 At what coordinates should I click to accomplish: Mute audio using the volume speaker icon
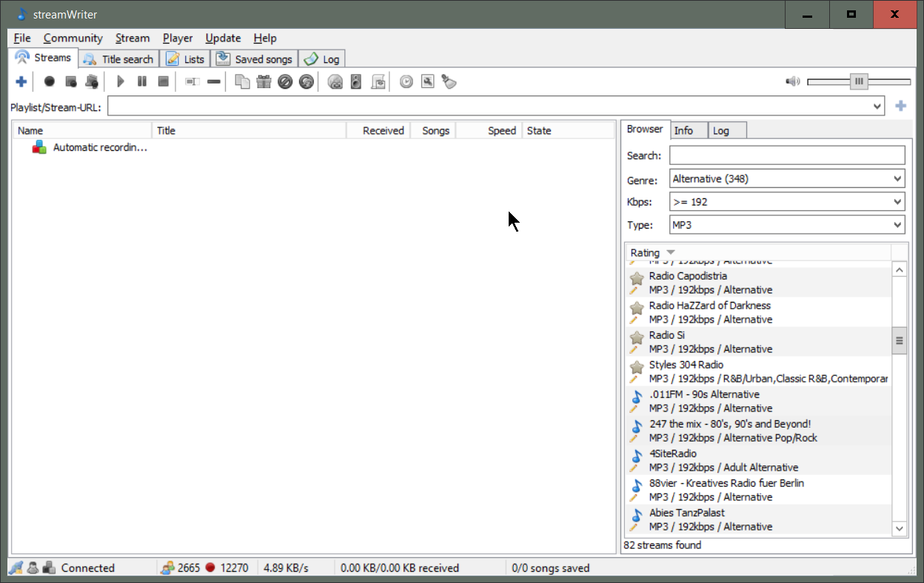pyautogui.click(x=792, y=81)
